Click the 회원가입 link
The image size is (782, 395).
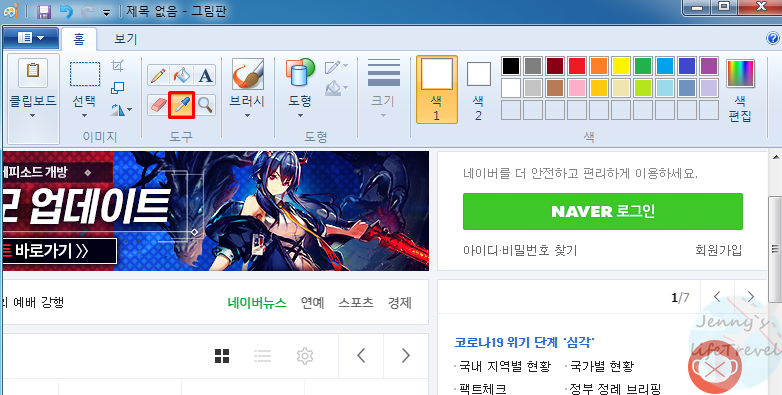coord(719,250)
